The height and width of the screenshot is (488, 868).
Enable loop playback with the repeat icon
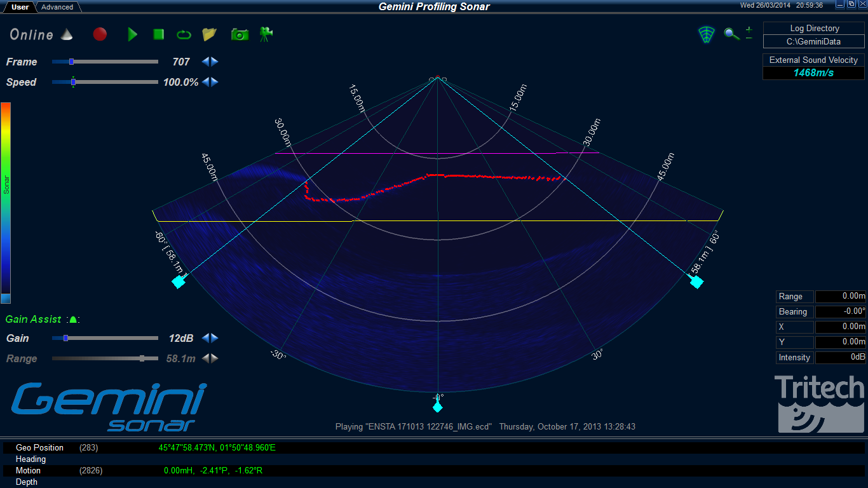184,35
